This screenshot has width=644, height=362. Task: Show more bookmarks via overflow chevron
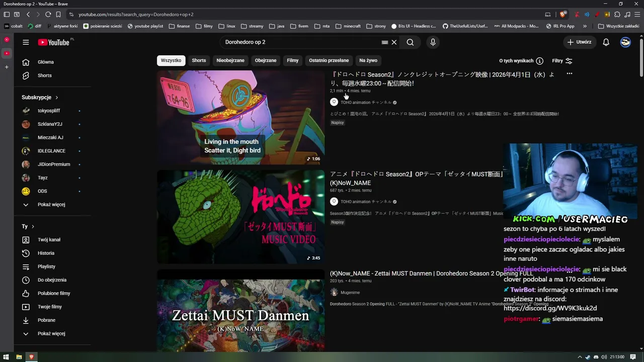pyautogui.click(x=585, y=26)
